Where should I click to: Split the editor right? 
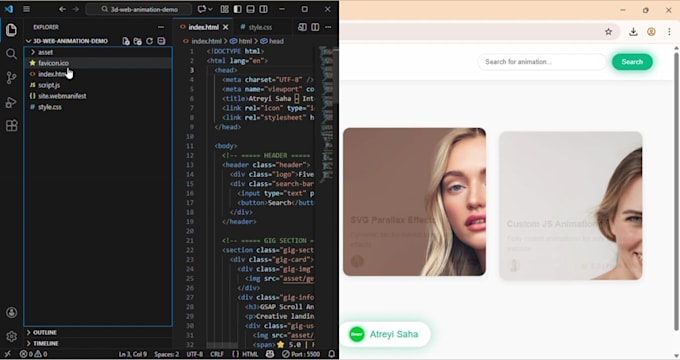pyautogui.click(x=315, y=27)
